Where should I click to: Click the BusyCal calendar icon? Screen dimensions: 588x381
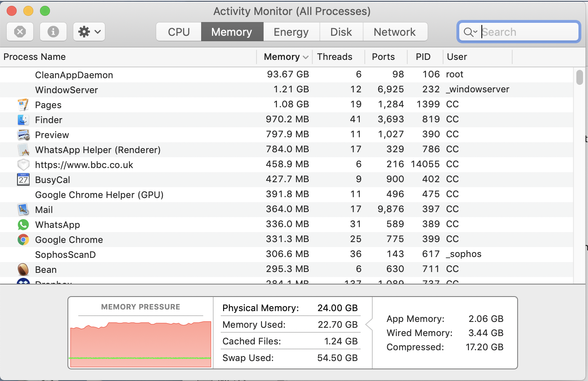tap(23, 180)
